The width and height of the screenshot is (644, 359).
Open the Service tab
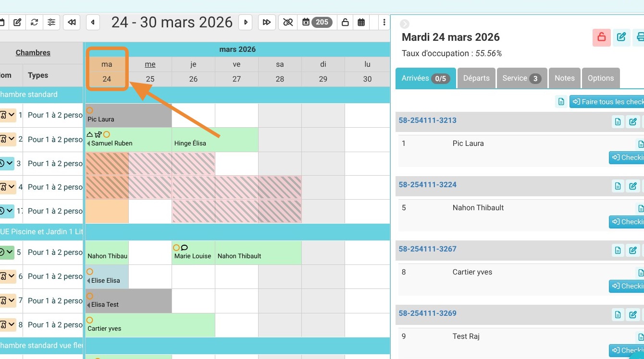coord(521,78)
